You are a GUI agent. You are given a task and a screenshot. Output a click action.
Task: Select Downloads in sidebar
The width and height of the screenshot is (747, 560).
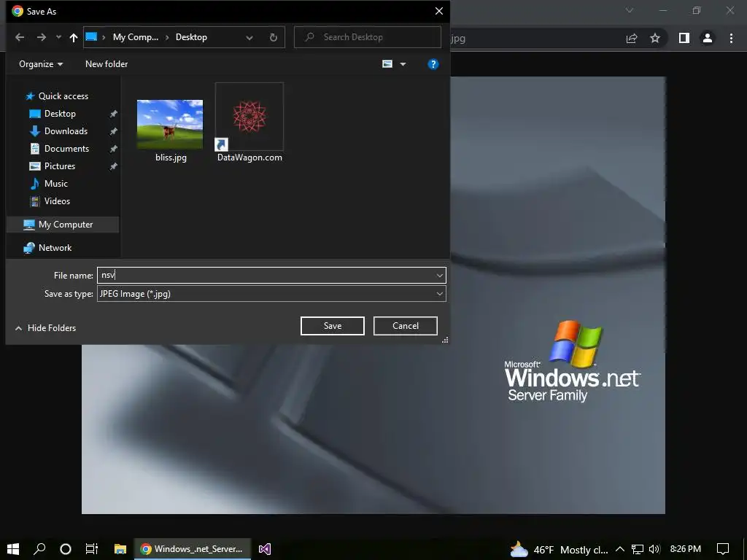tap(58, 131)
